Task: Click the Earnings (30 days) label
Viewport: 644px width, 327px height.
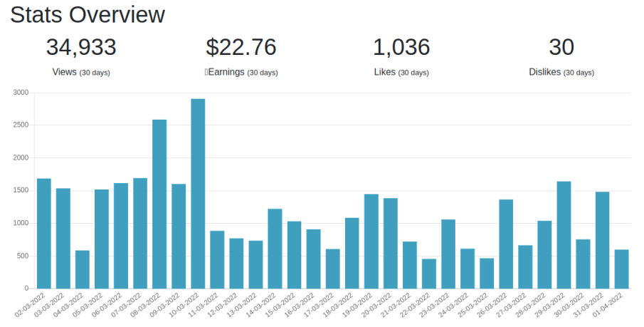Action: point(241,72)
